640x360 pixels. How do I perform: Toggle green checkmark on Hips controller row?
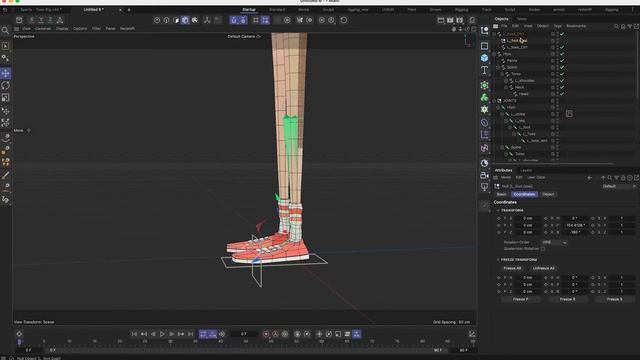point(562,54)
